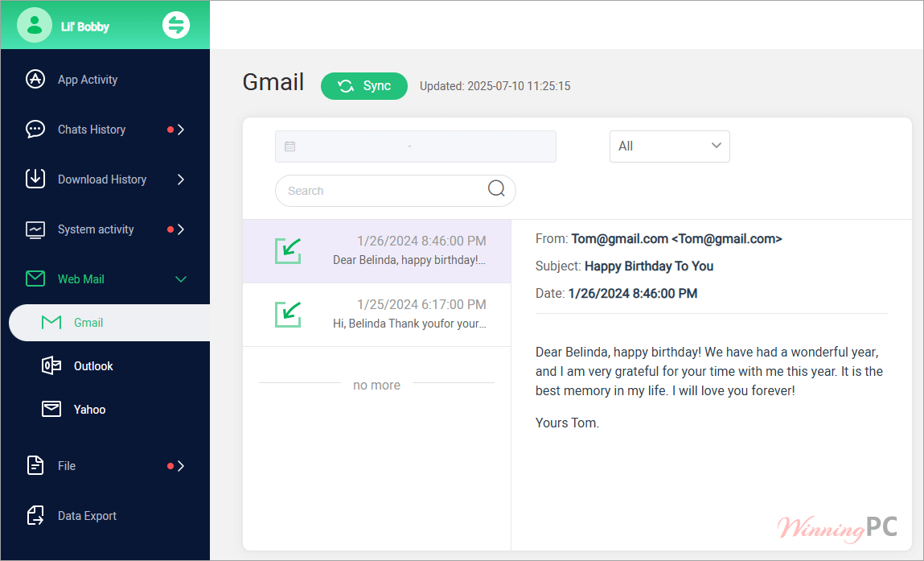Click the email Date value in detail pane
The width and height of the screenshot is (924, 561).
pos(632,293)
